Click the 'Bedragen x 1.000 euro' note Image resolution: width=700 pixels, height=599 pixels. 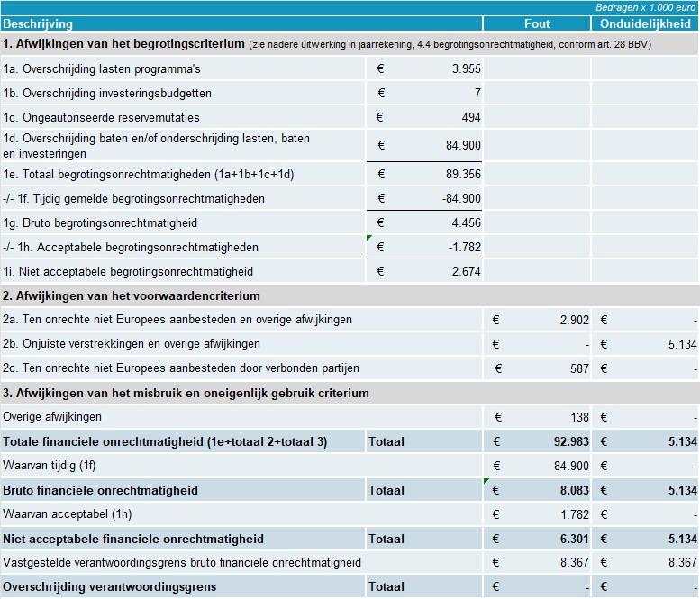click(645, 7)
